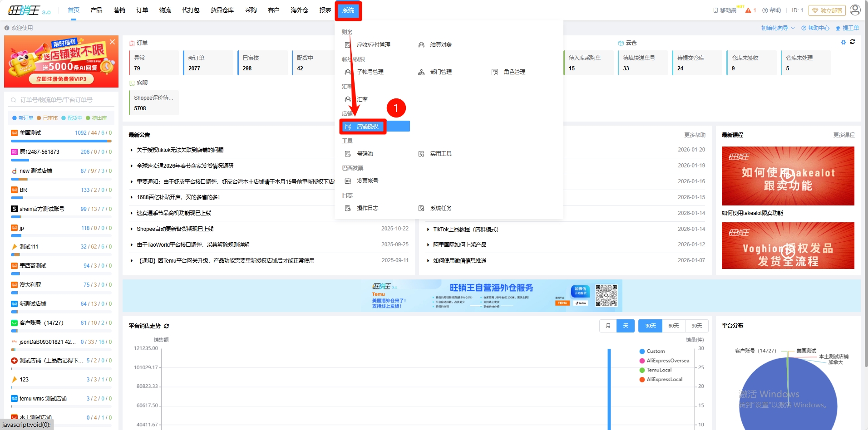The height and width of the screenshot is (430, 868).
Task: Refresh the 平台销售走势 chart
Action: click(x=167, y=326)
